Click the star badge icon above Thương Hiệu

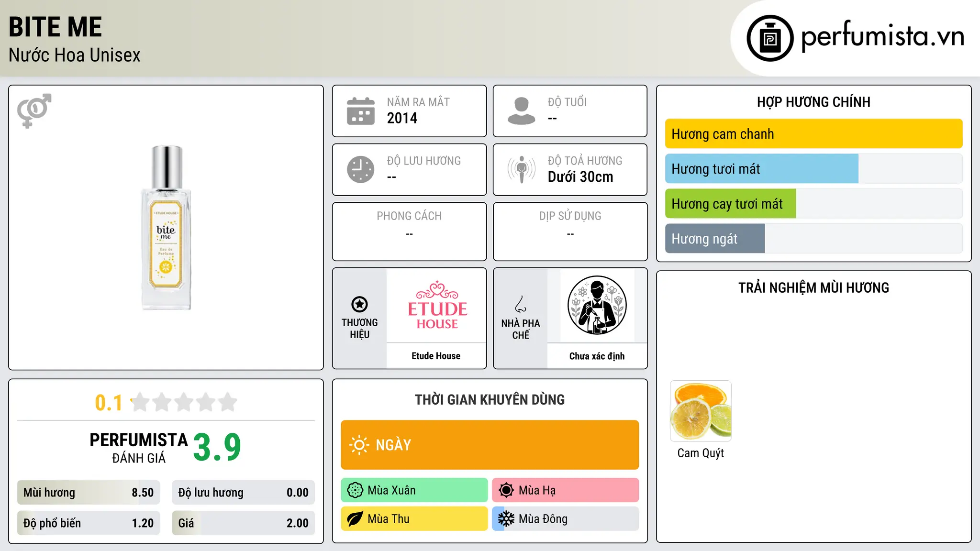[359, 304]
